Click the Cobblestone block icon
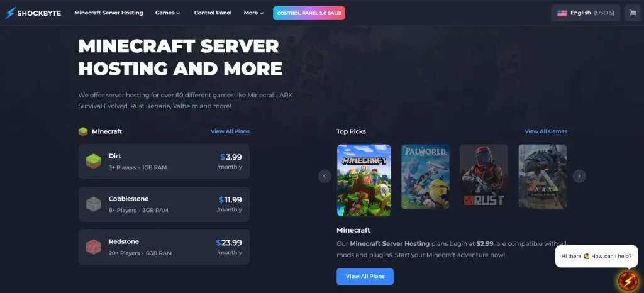The image size is (644, 293). [93, 204]
